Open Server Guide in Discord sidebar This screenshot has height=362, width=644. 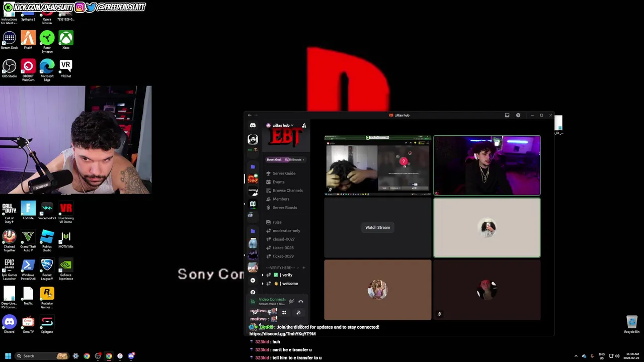click(284, 173)
